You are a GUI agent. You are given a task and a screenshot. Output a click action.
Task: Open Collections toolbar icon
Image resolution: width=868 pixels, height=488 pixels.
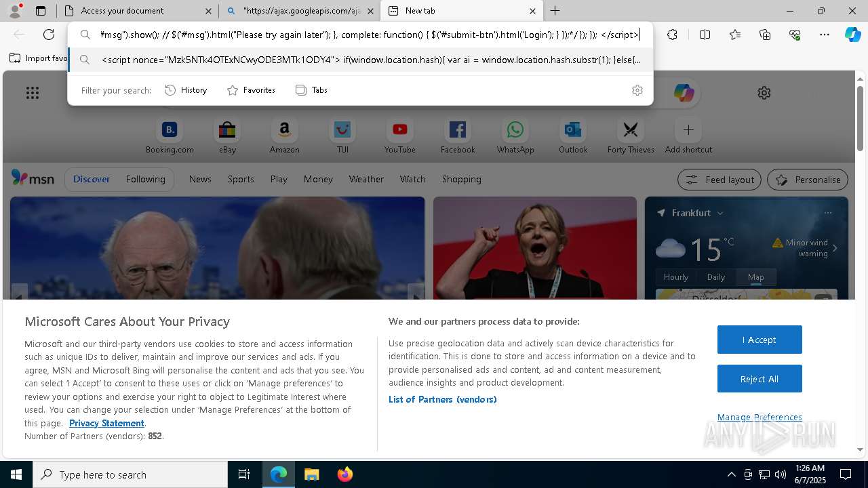(765, 35)
